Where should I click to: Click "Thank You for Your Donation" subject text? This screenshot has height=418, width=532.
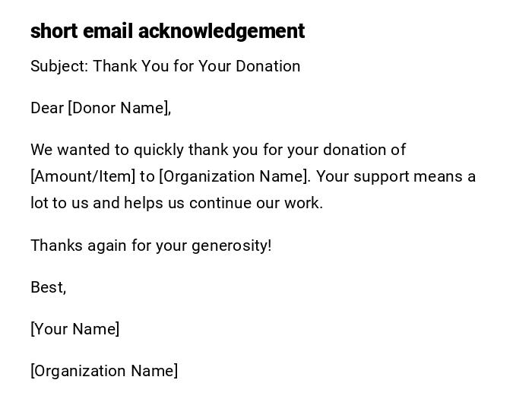pos(197,66)
